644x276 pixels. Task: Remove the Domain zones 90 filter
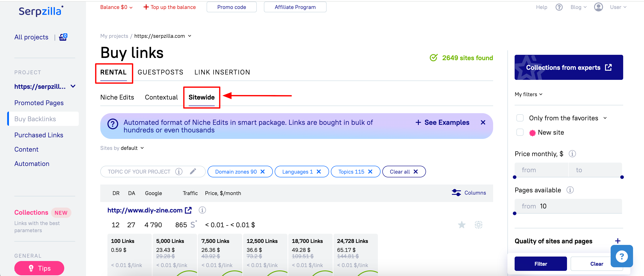pyautogui.click(x=263, y=172)
